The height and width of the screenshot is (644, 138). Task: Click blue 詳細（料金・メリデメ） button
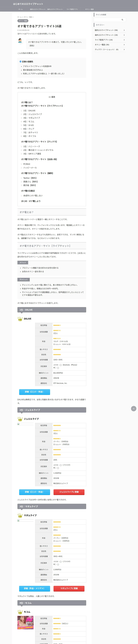(35, 588)
